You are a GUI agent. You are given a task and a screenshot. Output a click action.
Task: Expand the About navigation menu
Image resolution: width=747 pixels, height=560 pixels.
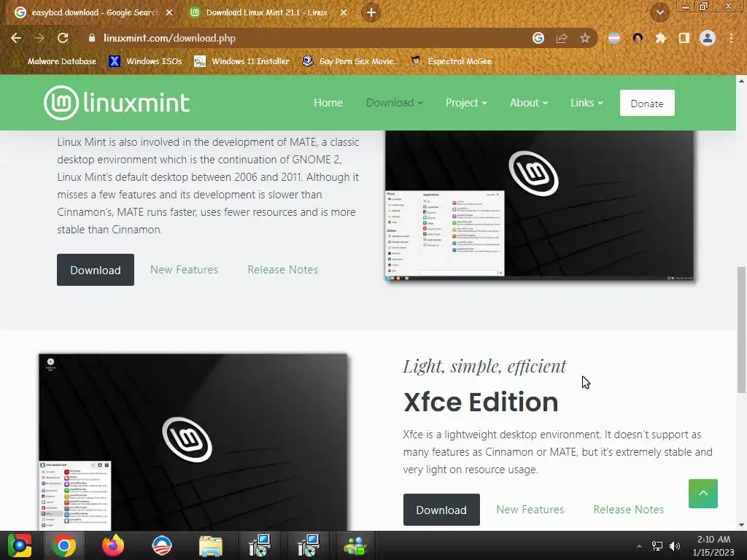529,103
